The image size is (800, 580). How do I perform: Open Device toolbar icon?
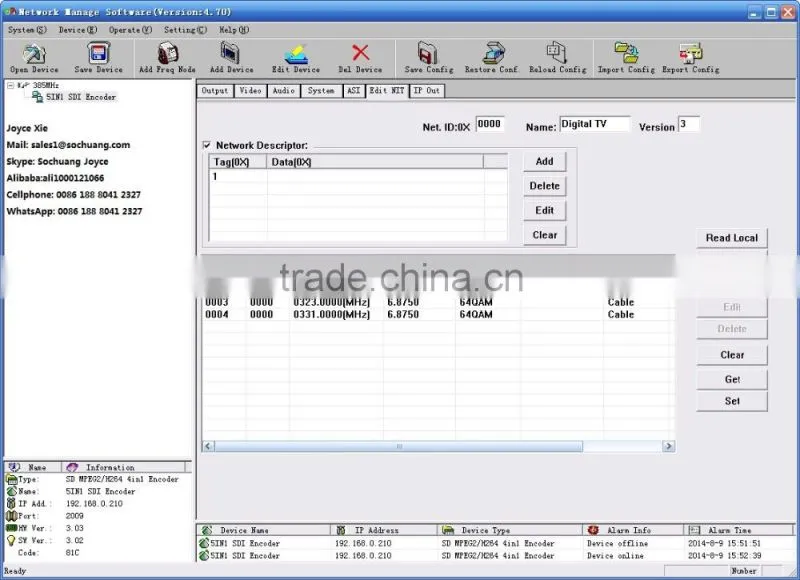pos(34,53)
